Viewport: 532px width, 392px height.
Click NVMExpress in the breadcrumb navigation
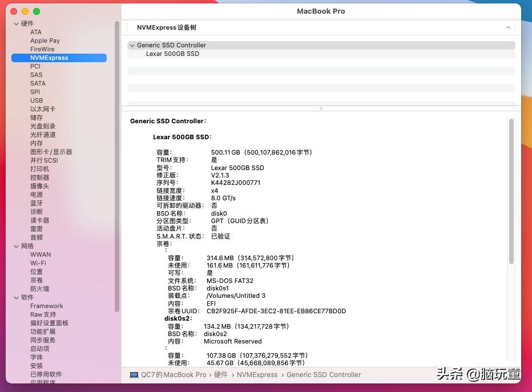click(257, 375)
